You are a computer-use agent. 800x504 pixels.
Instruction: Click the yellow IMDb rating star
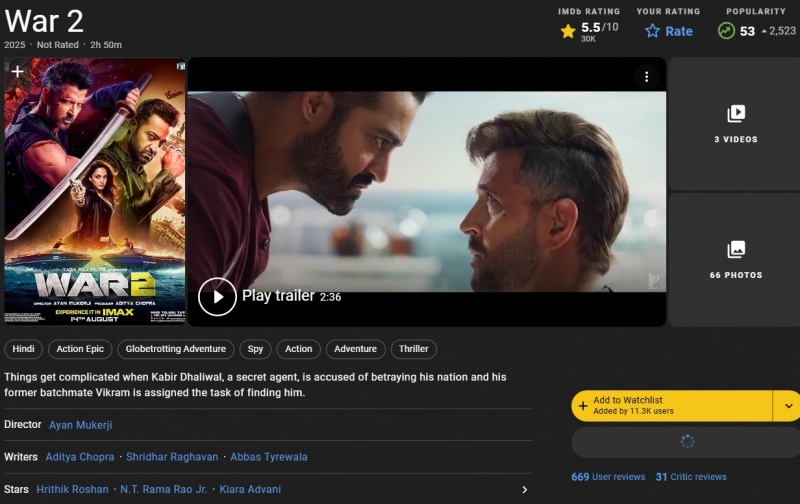coord(568,31)
